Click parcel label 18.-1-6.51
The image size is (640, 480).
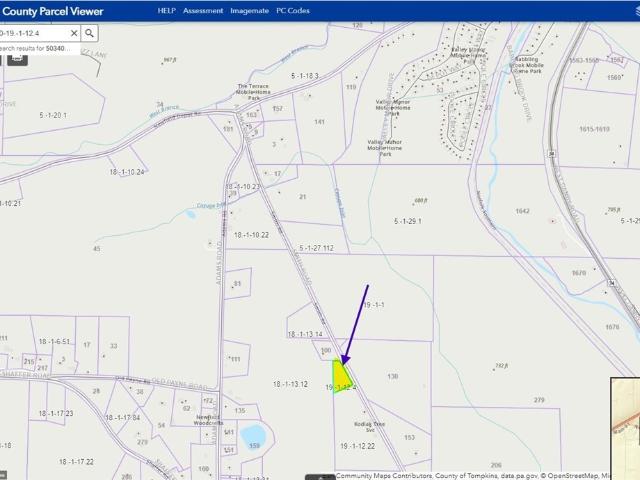click(x=54, y=341)
